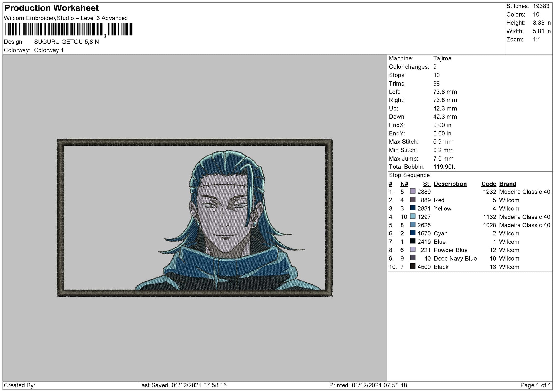Click the steel blue swatch, code 1028
555x392 pixels.
(x=413, y=225)
